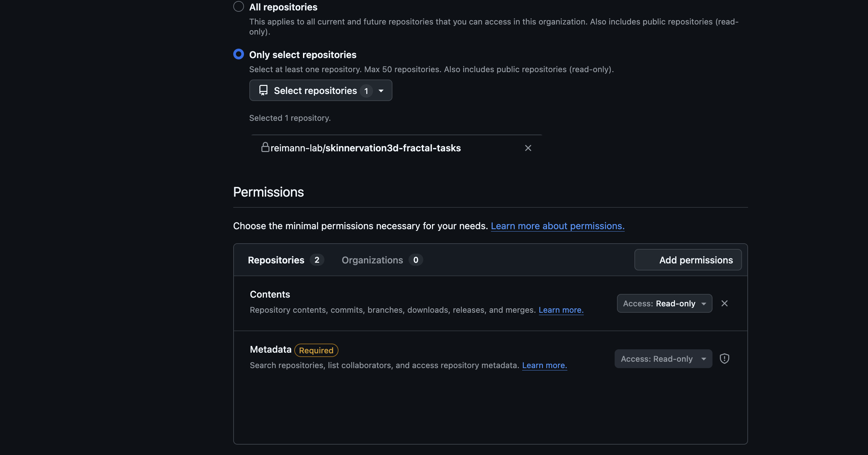Switch to the Organizations tab
Screen dimensions: 868x455
pos(372,260)
